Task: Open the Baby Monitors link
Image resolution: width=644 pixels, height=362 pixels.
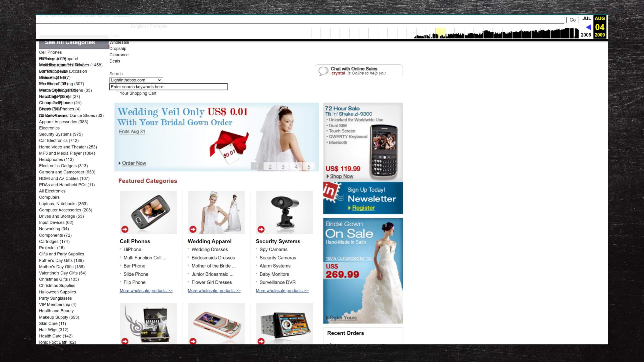Action: [274, 274]
